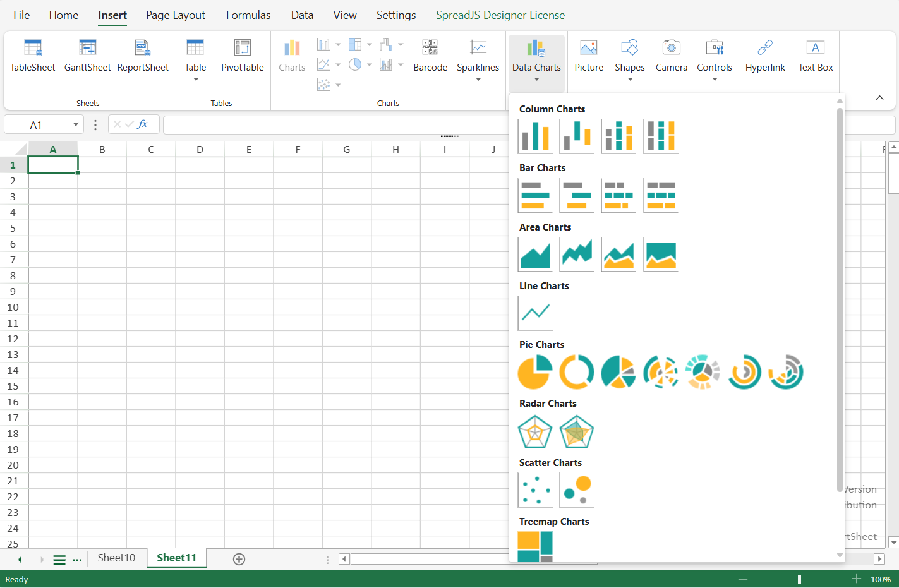Click the insert function fx button
The image size is (899, 588).
point(143,124)
